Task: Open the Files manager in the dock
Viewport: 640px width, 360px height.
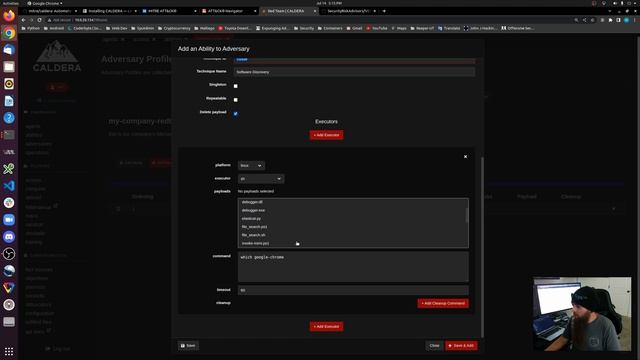Action: pyautogui.click(x=9, y=67)
